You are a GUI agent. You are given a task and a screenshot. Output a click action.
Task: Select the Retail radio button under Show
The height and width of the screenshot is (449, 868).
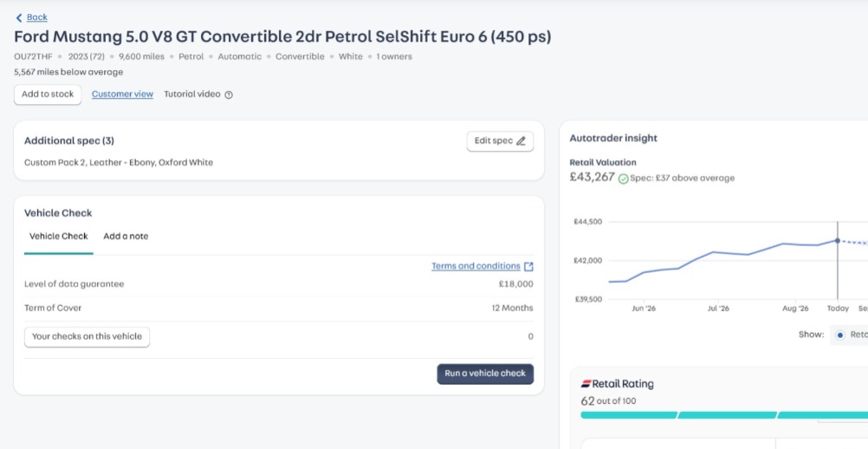click(x=839, y=335)
